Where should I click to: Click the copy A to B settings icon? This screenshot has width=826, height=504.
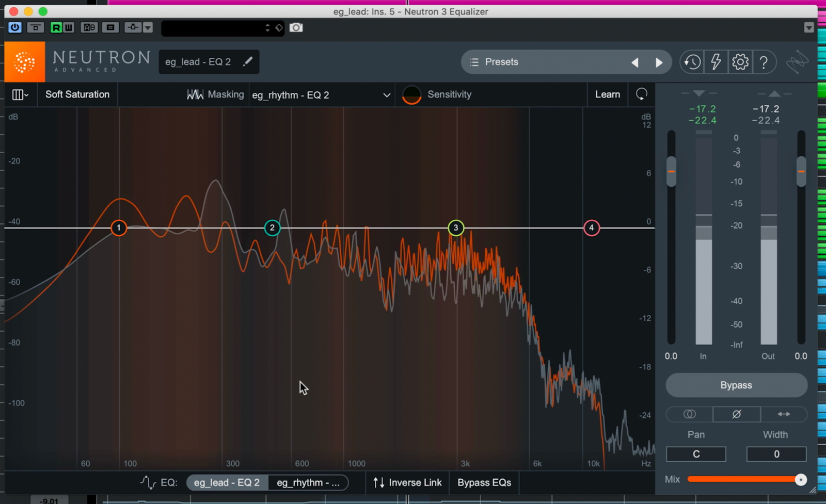(110, 27)
